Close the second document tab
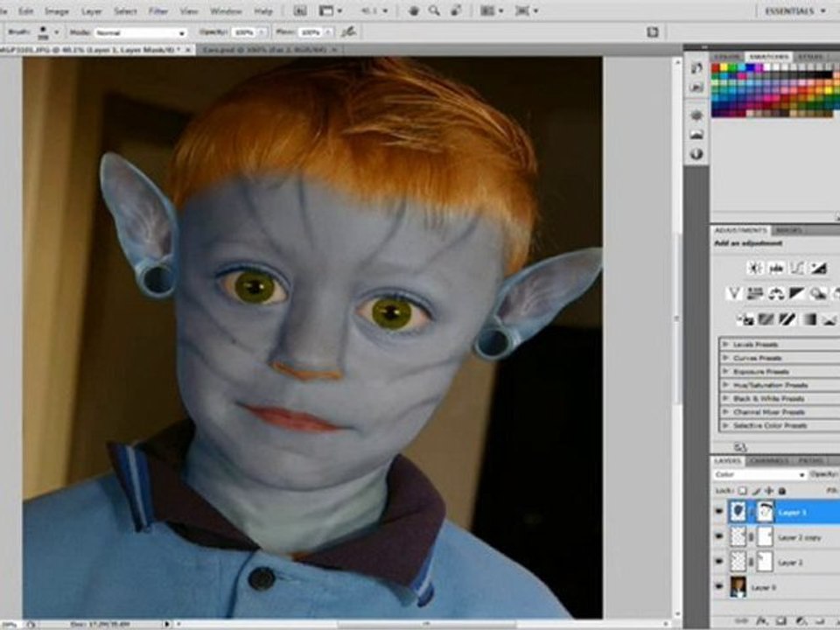Image resolution: width=840 pixels, height=630 pixels. 333,50
